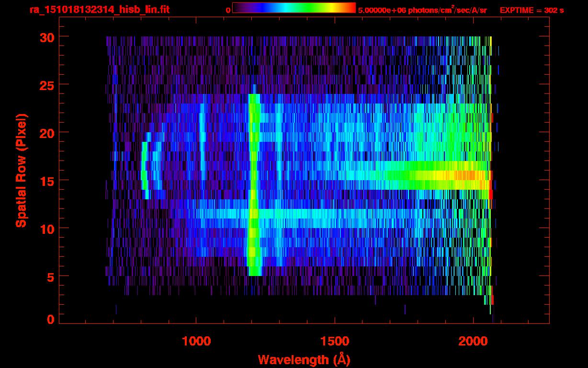Click the x-axis tick label 1000
This screenshot has height=368, width=588.
(x=196, y=341)
